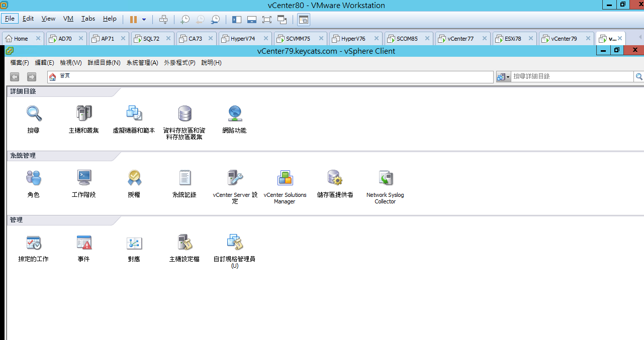The image size is (644, 340).
Task: Open the 檢視(W) menu
Action: coord(71,63)
